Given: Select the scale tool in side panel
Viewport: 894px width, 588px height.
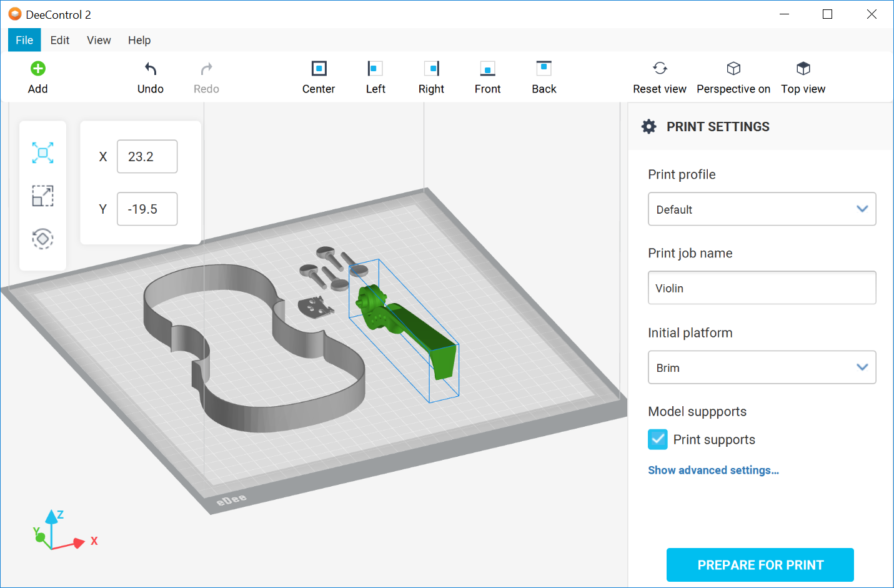Looking at the screenshot, I should (42, 196).
